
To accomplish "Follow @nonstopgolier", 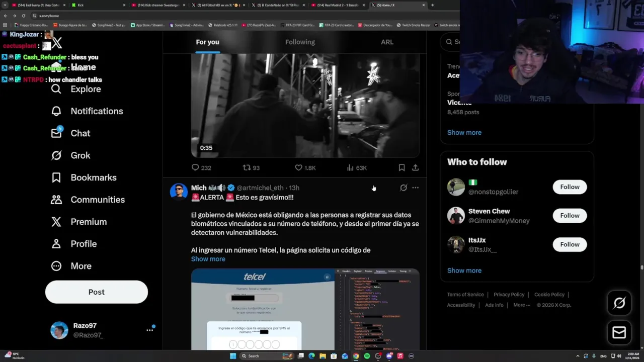I will tap(570, 187).
